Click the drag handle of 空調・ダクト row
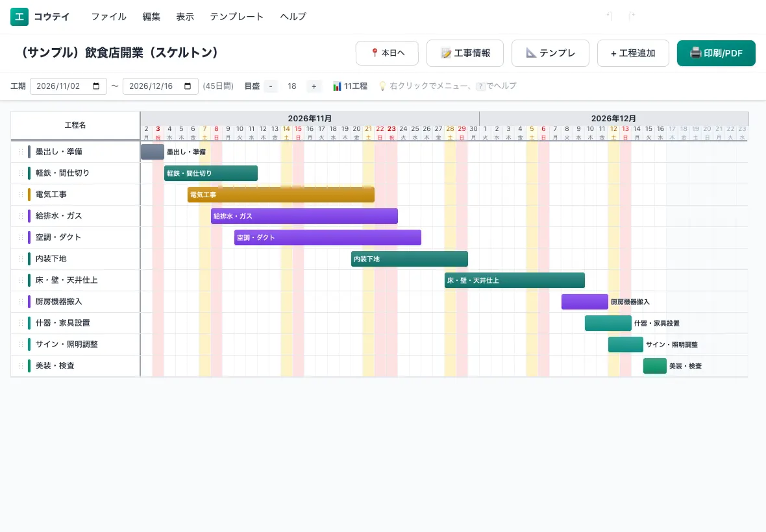Screen dimensions: 766x532 pos(21,237)
